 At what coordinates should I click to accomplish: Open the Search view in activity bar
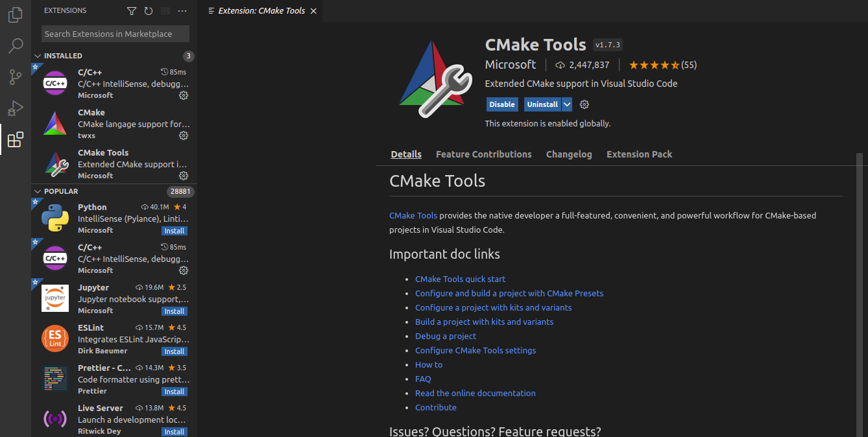pyautogui.click(x=16, y=46)
